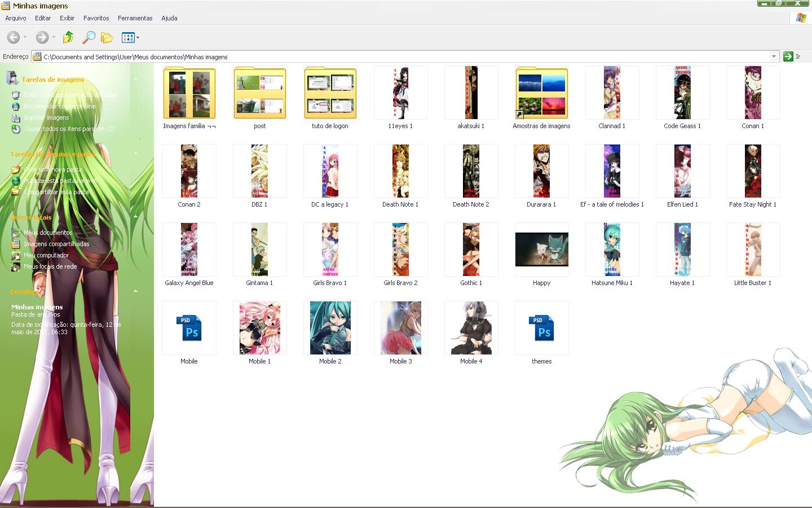Select the tuto de logon folder
The image size is (812, 508).
[x=330, y=93]
